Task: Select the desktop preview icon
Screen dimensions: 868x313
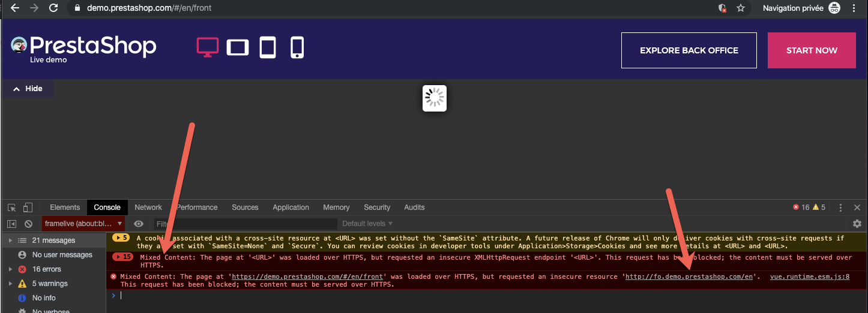Action: click(x=208, y=47)
